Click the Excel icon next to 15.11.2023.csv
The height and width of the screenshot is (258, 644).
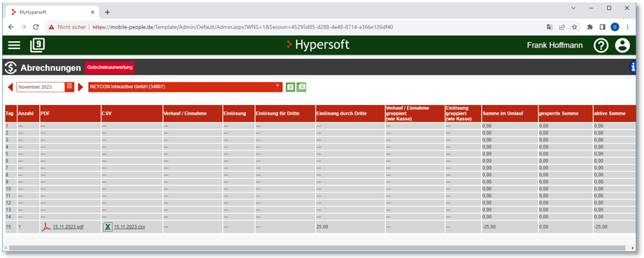pos(108,227)
